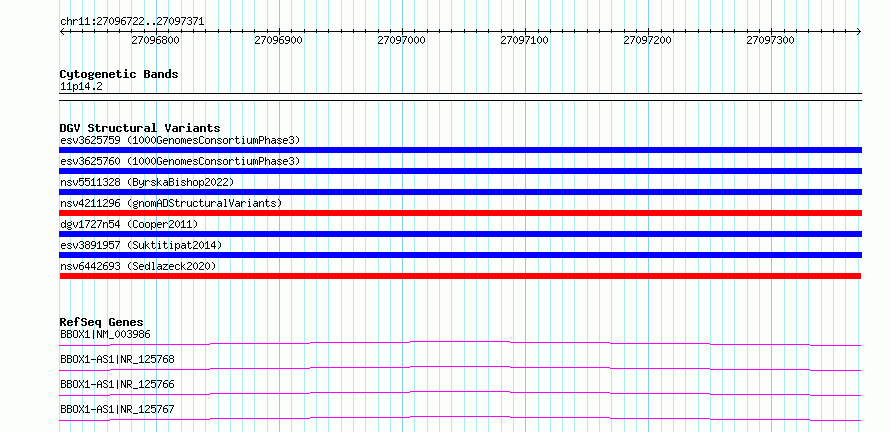The width and height of the screenshot is (890, 432).
Task: Click the magenta line for NR_125767
Action: pos(460,418)
